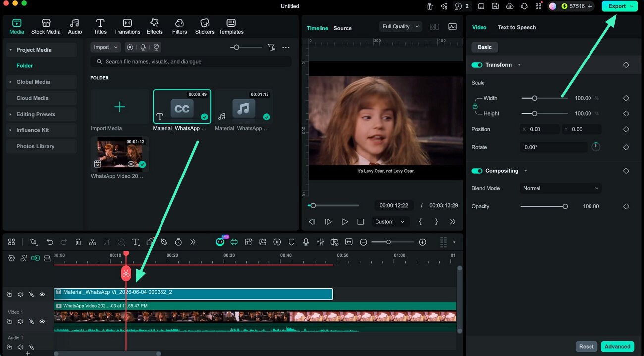
Task: Click the filter icon in media panel
Action: 271,47
